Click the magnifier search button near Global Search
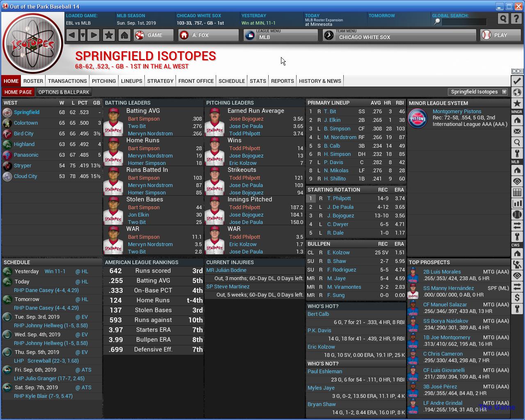525x420 pixels. [503, 19]
